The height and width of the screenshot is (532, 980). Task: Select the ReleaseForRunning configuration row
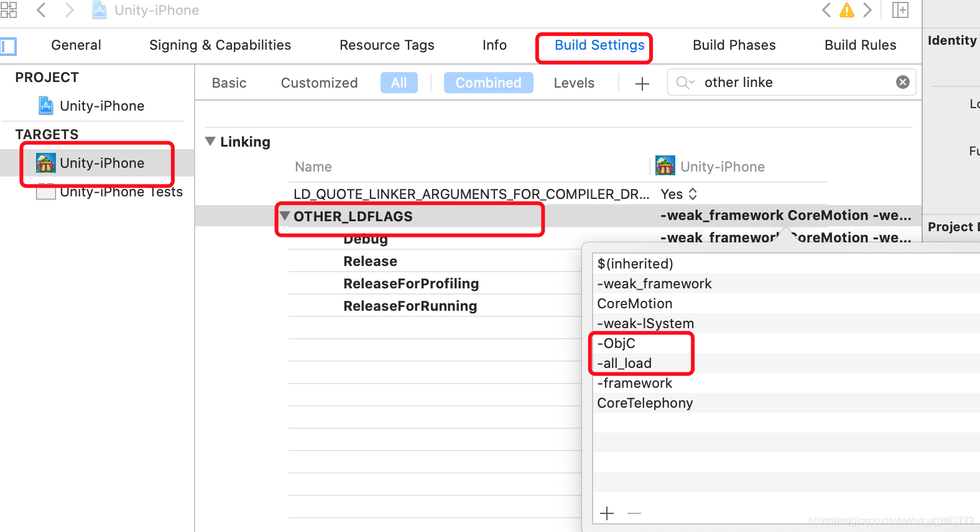click(410, 306)
